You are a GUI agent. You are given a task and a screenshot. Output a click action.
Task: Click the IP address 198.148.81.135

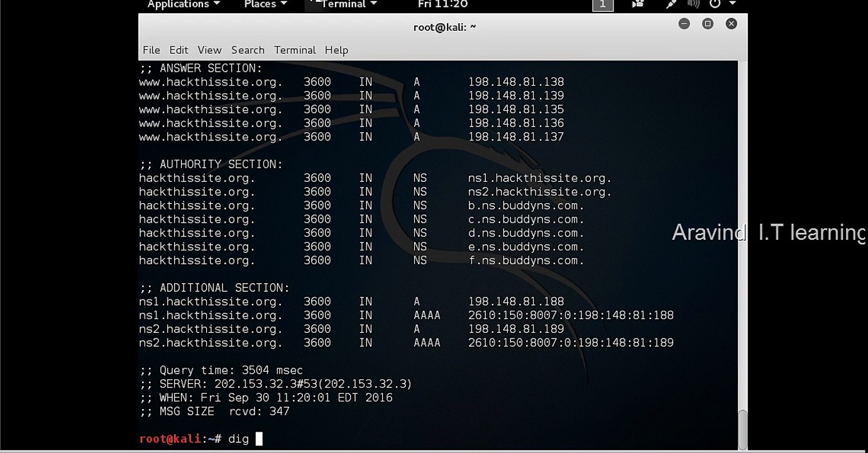pos(516,109)
